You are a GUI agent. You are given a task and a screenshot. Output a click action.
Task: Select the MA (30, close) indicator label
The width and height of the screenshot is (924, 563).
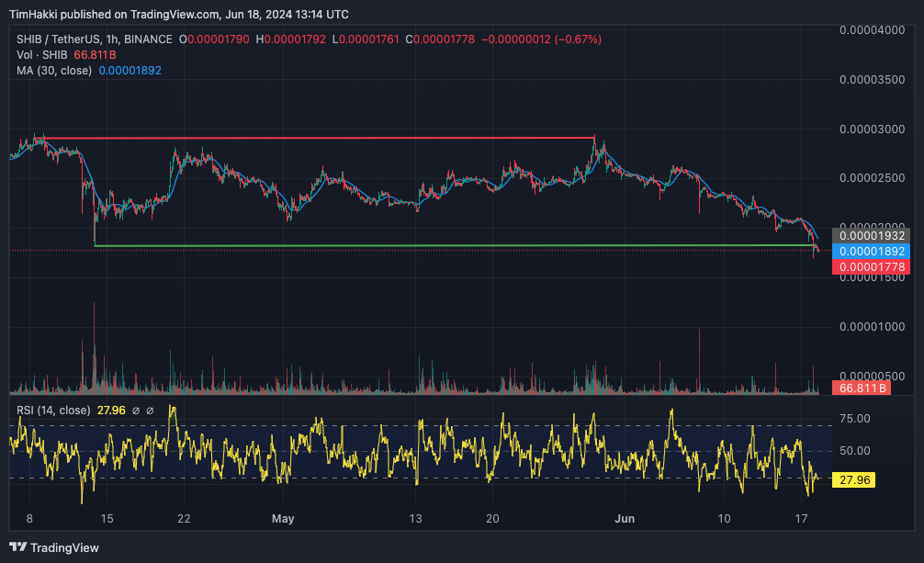coord(54,70)
